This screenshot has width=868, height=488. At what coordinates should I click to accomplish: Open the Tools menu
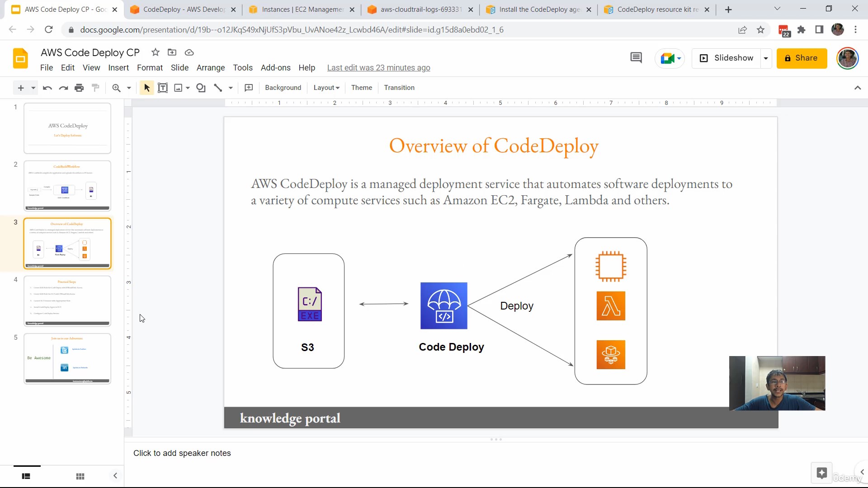click(x=243, y=68)
